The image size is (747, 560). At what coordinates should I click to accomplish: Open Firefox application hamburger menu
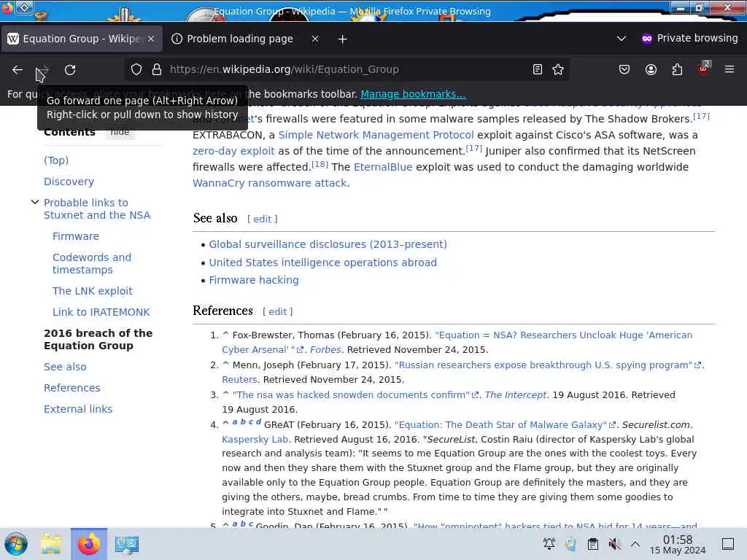point(729,69)
